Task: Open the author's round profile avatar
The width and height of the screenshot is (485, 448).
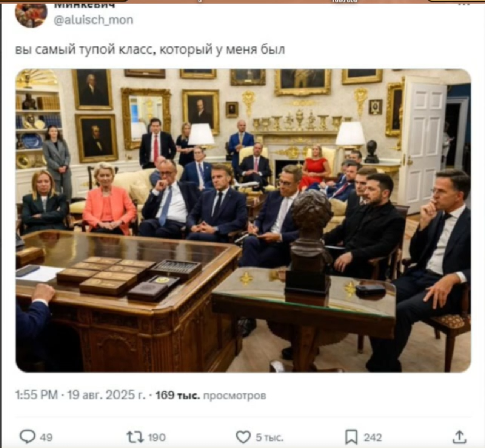Action: [x=31, y=15]
